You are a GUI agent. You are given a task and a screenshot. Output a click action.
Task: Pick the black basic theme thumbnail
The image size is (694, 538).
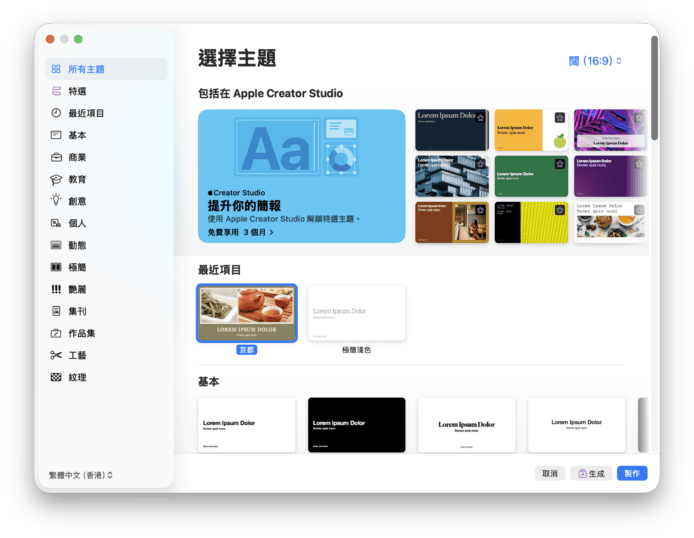pos(356,425)
